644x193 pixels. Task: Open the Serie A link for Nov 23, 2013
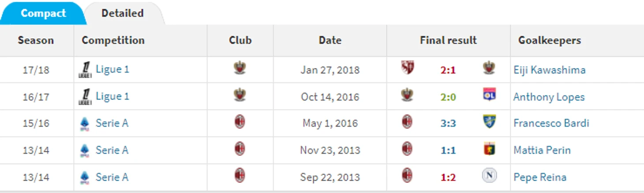pyautogui.click(x=112, y=150)
